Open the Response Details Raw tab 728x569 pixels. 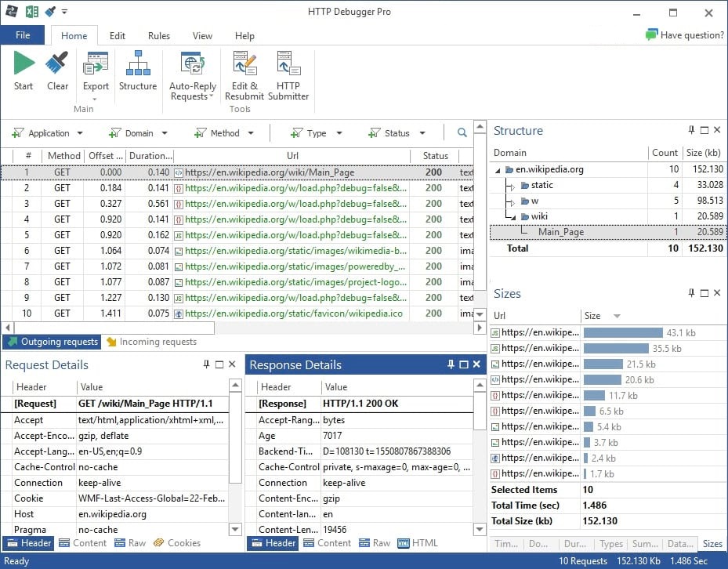pyautogui.click(x=375, y=543)
